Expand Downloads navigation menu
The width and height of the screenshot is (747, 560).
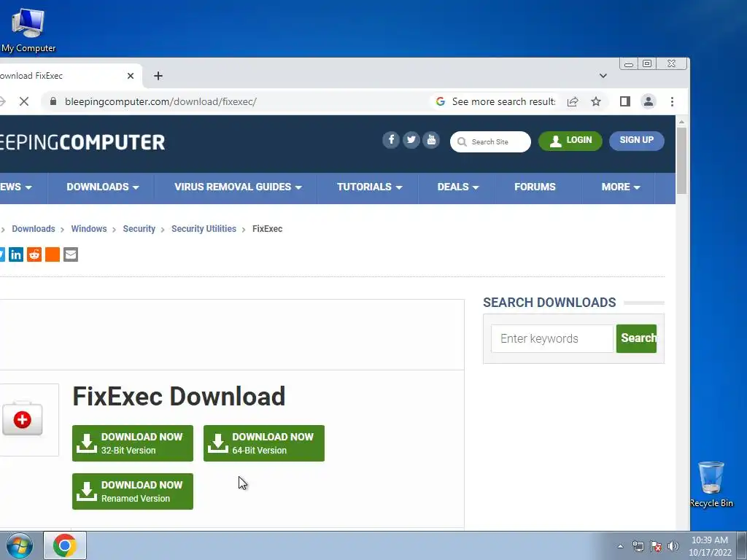pyautogui.click(x=102, y=187)
